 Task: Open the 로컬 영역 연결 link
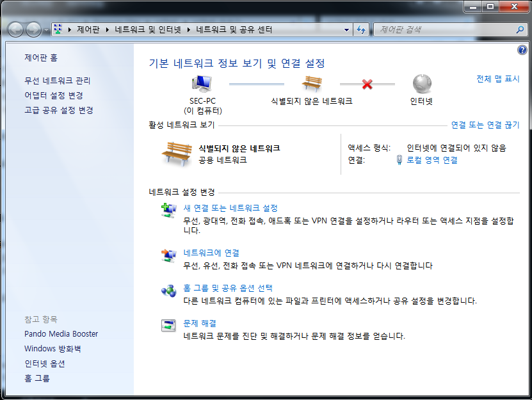click(x=432, y=160)
